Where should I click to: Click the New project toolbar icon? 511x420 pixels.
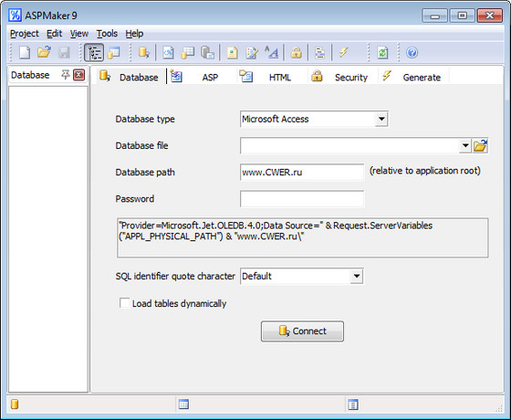click(x=25, y=53)
